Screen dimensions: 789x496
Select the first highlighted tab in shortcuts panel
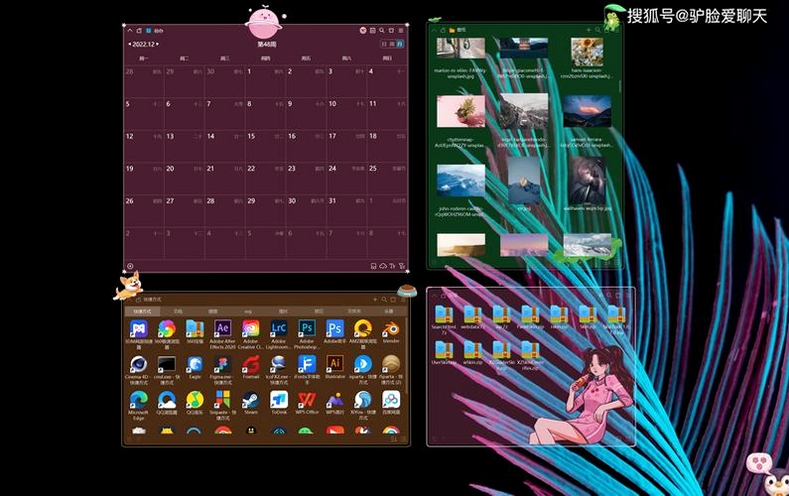coord(142,311)
